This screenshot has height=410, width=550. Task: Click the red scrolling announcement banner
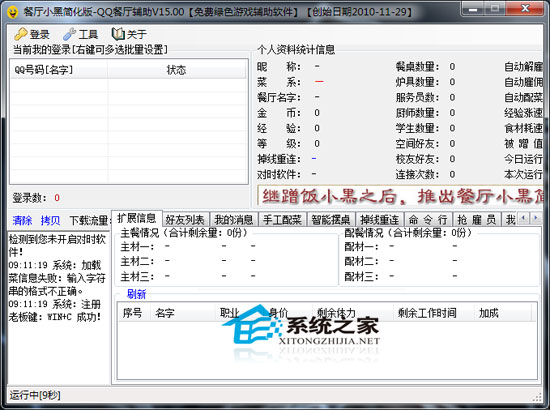click(x=400, y=196)
